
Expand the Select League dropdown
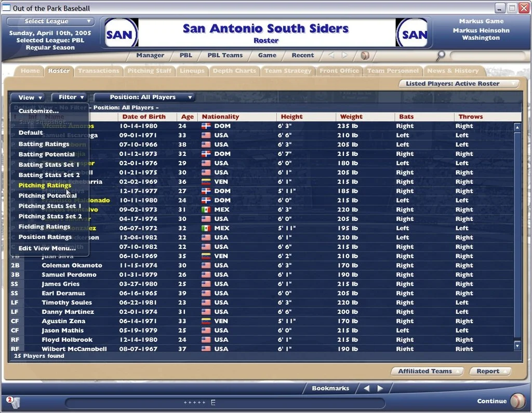point(51,21)
